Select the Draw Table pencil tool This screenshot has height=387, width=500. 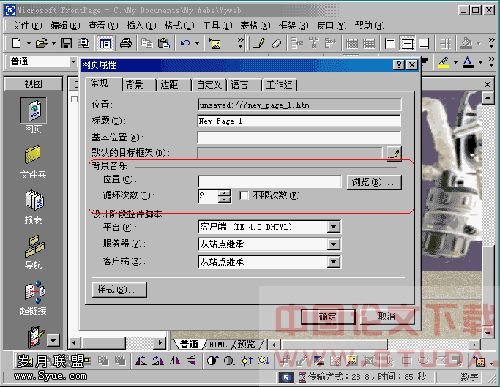259,43
